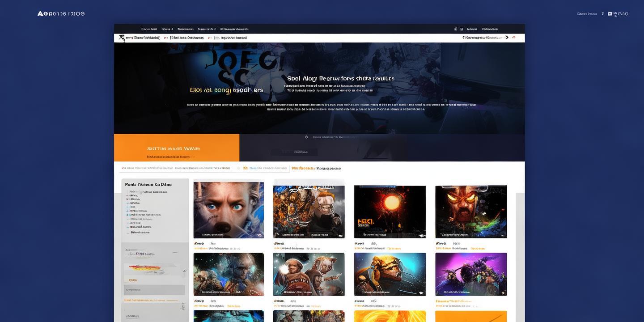Click the sidebar panel heading
Viewport: 644px width, 322px height.
click(x=148, y=184)
